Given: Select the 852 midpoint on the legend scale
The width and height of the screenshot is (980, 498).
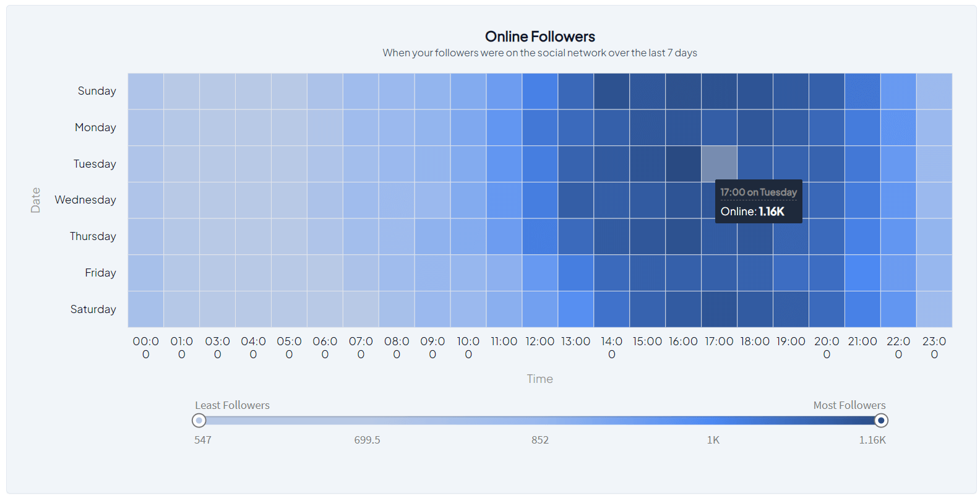Looking at the screenshot, I should [539, 440].
